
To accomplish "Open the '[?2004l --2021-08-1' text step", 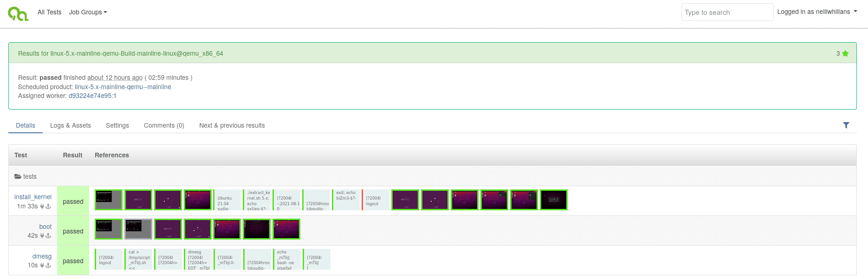I will (287, 200).
